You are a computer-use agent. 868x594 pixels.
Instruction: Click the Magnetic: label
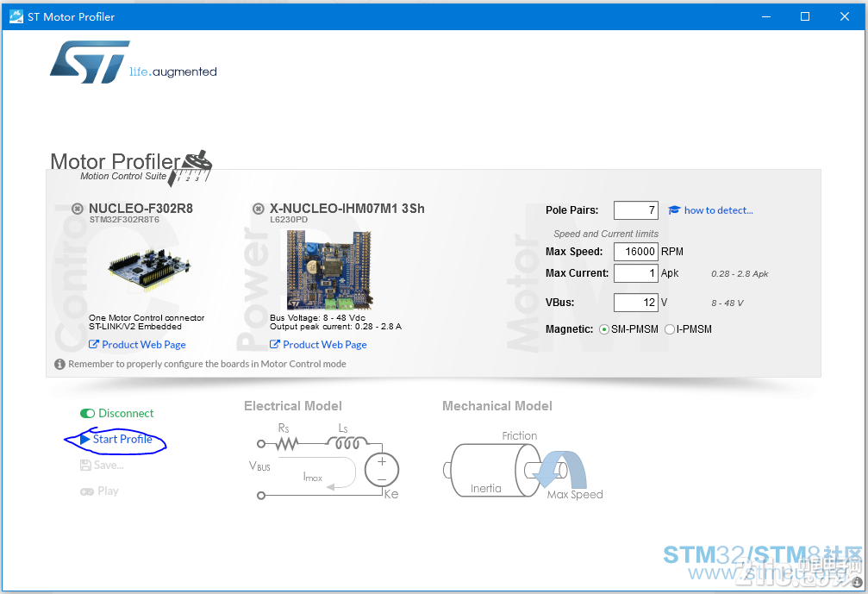(569, 329)
